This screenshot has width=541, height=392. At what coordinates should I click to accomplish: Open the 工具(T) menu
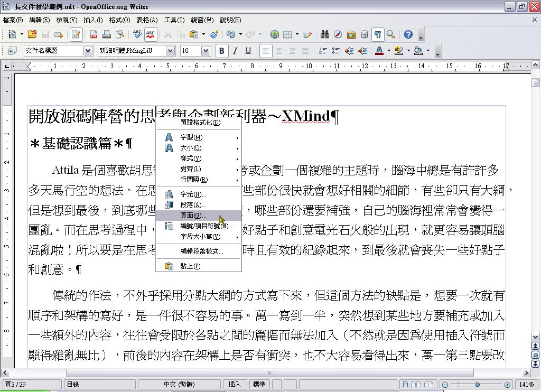pyautogui.click(x=174, y=20)
